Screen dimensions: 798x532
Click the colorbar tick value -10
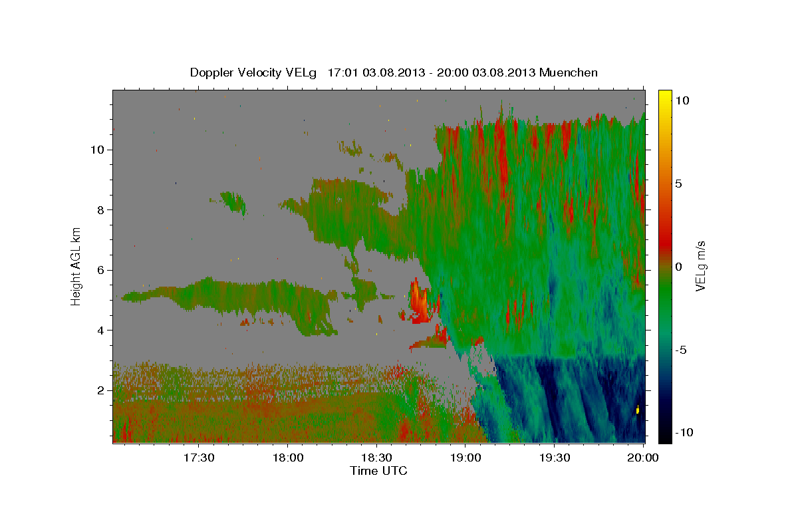[685, 432]
